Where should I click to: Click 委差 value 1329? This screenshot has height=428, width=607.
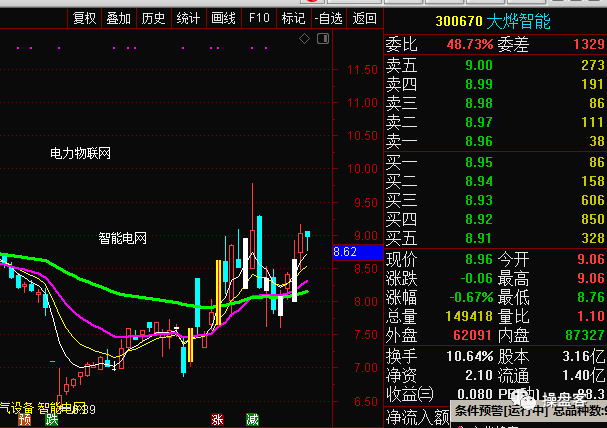click(x=589, y=45)
